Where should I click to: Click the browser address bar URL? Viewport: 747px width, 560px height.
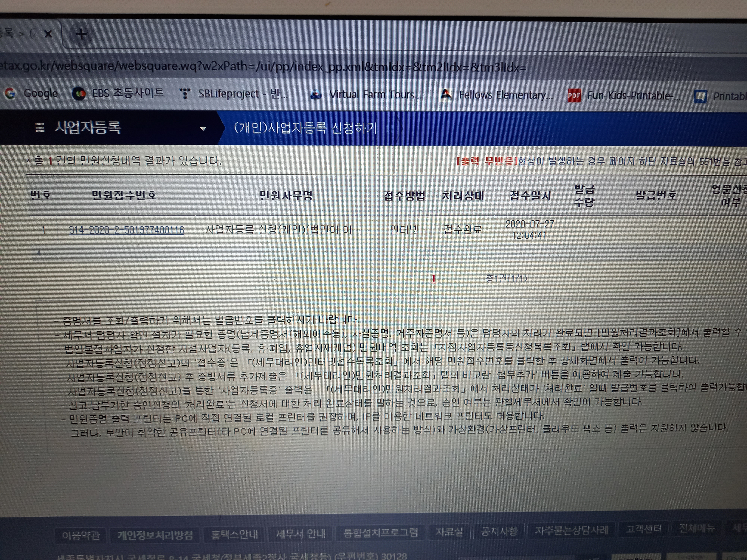[263, 66]
